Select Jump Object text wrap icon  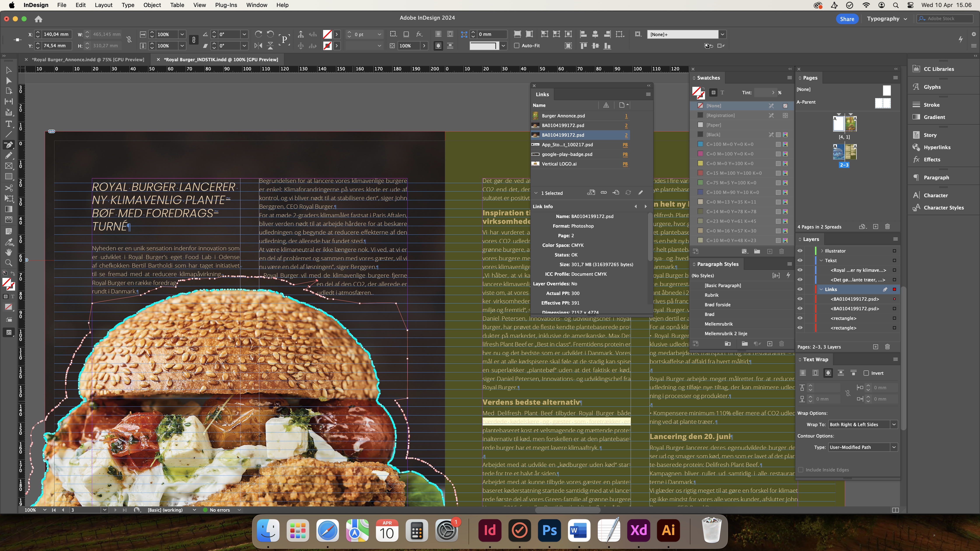click(841, 373)
